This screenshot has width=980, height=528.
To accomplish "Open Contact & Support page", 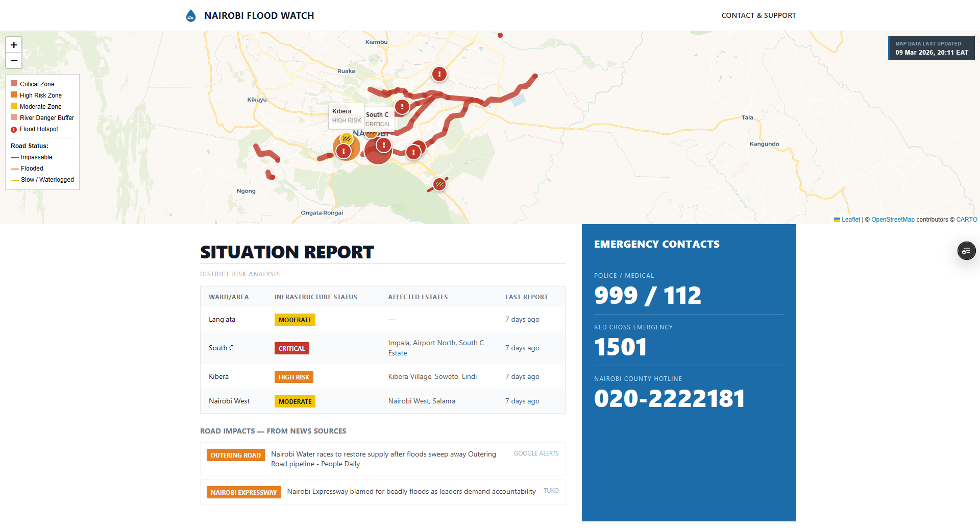I will coord(758,15).
